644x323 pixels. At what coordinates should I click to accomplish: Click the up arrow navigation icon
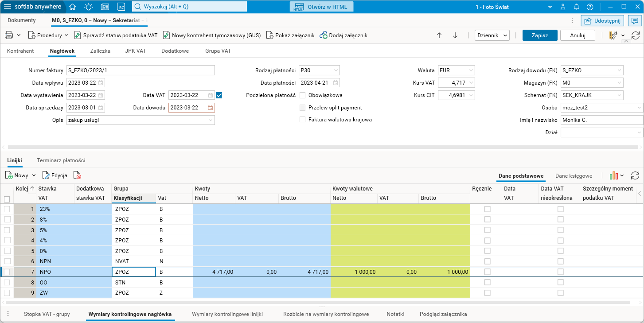(x=439, y=35)
